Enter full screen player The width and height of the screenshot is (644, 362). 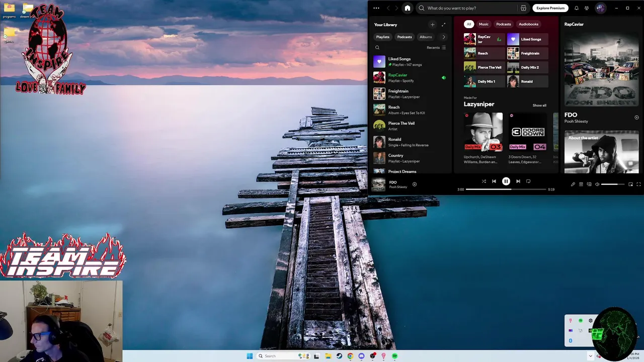pos(638,185)
